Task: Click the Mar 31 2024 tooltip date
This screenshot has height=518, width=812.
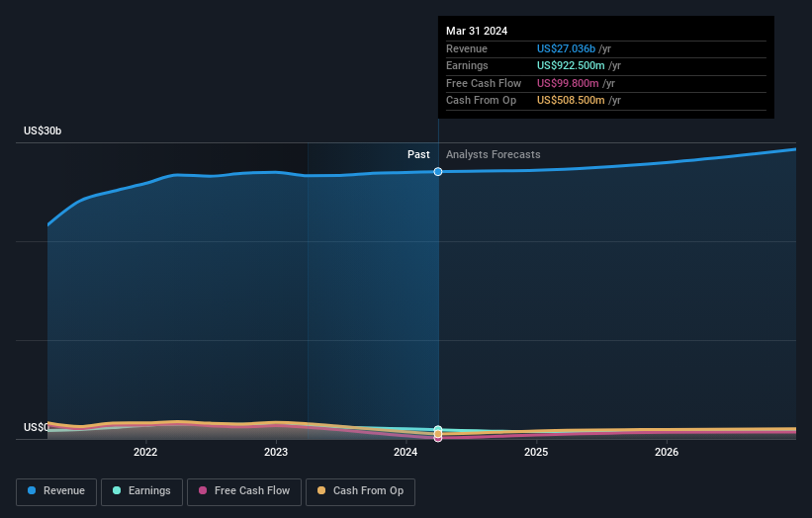Action: pos(477,31)
